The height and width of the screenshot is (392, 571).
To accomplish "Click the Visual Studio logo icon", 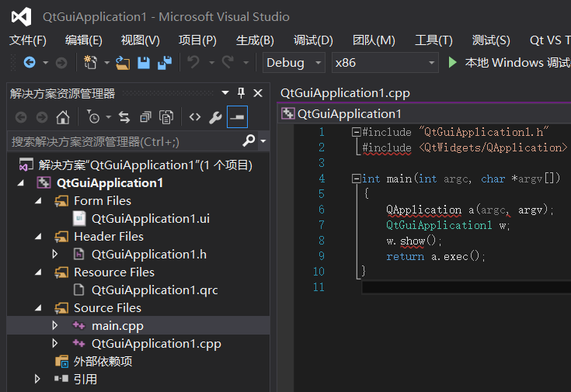I will click(x=21, y=17).
